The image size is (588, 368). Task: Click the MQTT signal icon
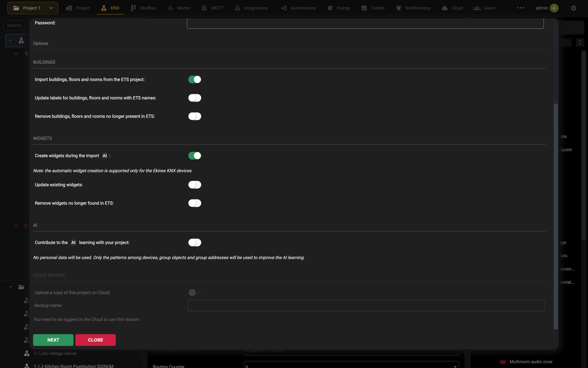[x=204, y=8]
